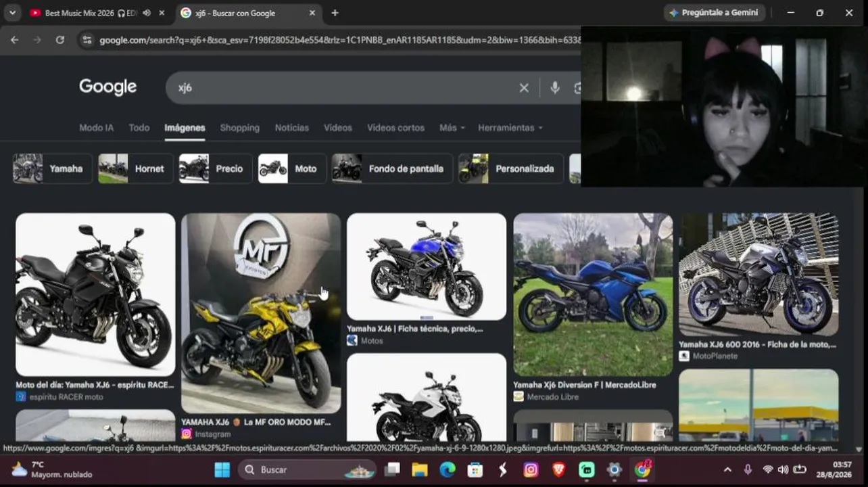Open the black Yamaha XJ6 espíritu RACER image

95,294
